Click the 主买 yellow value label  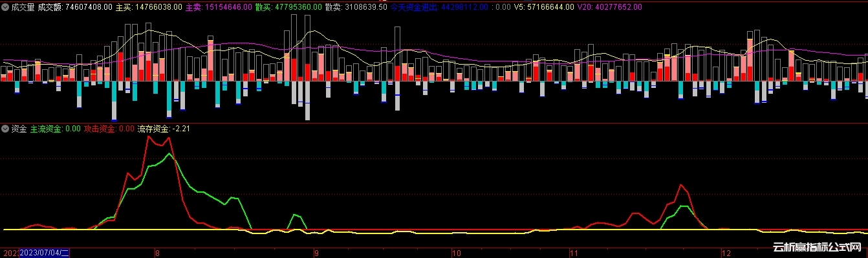[149, 7]
